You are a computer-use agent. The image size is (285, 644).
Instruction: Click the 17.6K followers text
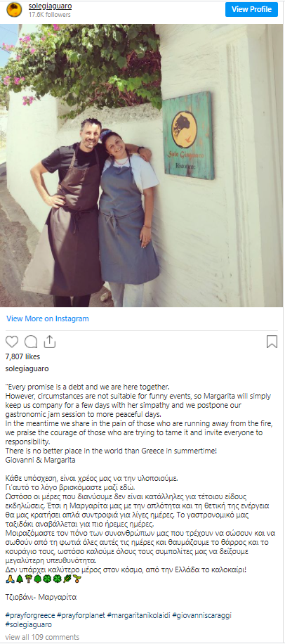point(50,14)
